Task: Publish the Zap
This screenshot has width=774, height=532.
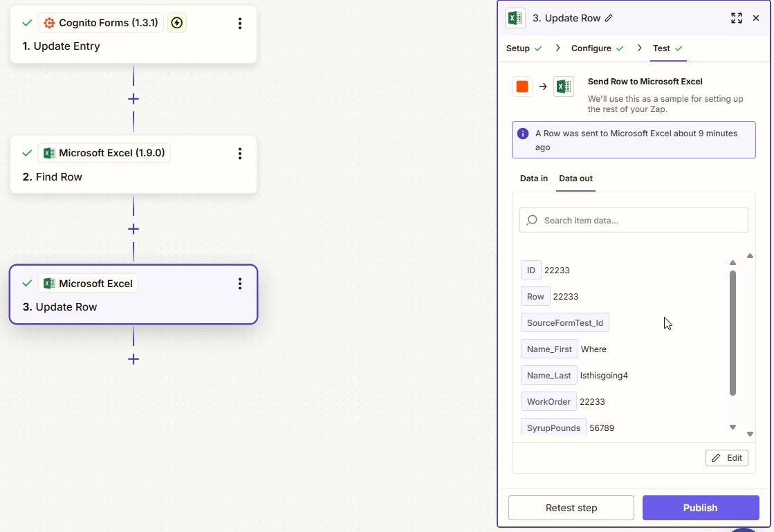Action: (x=701, y=508)
